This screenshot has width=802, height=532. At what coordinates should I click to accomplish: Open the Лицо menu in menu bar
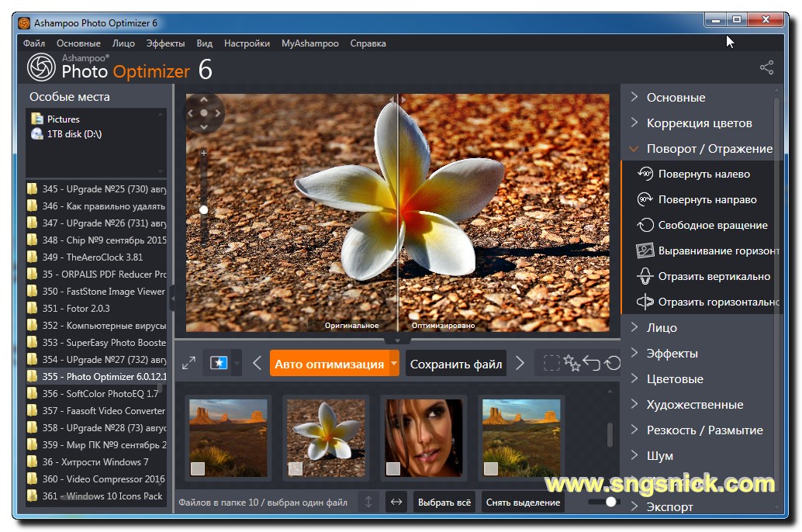(x=123, y=43)
